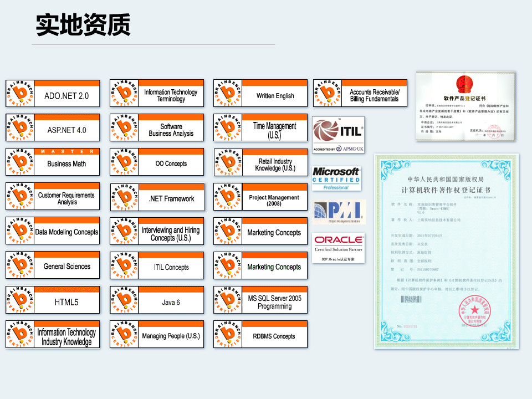Click the Microsoft Certified Professional logo
The height and width of the screenshot is (399, 532).
click(x=336, y=178)
